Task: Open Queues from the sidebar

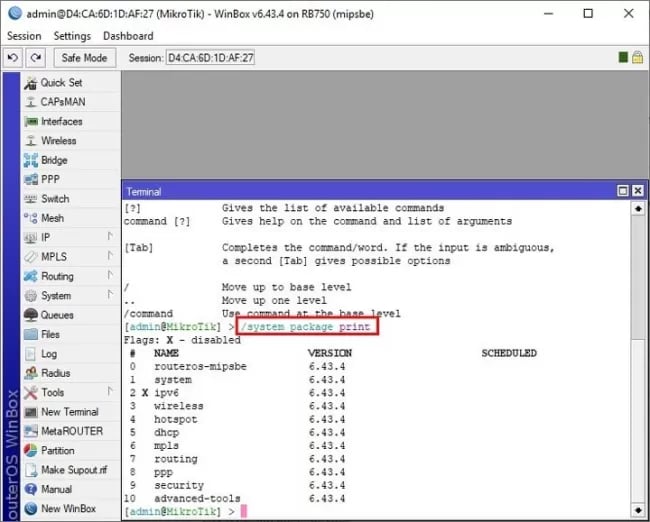Action: click(70, 315)
